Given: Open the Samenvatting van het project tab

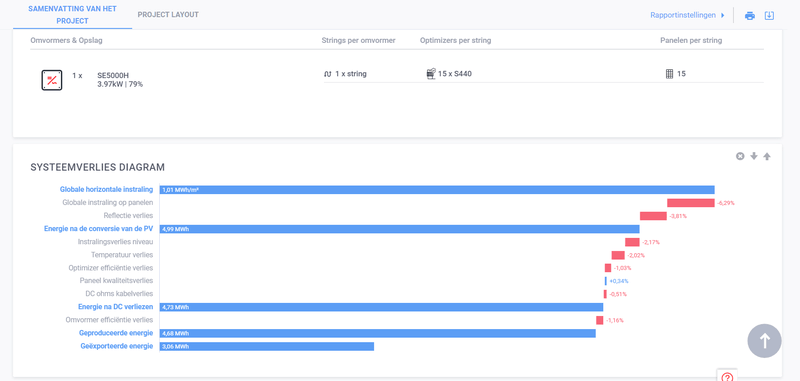Looking at the screenshot, I should point(72,15).
